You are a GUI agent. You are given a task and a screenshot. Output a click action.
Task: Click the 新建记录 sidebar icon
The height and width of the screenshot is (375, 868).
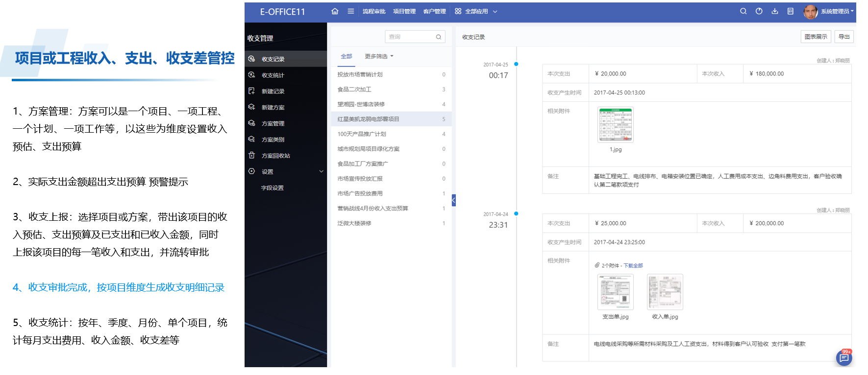251,91
